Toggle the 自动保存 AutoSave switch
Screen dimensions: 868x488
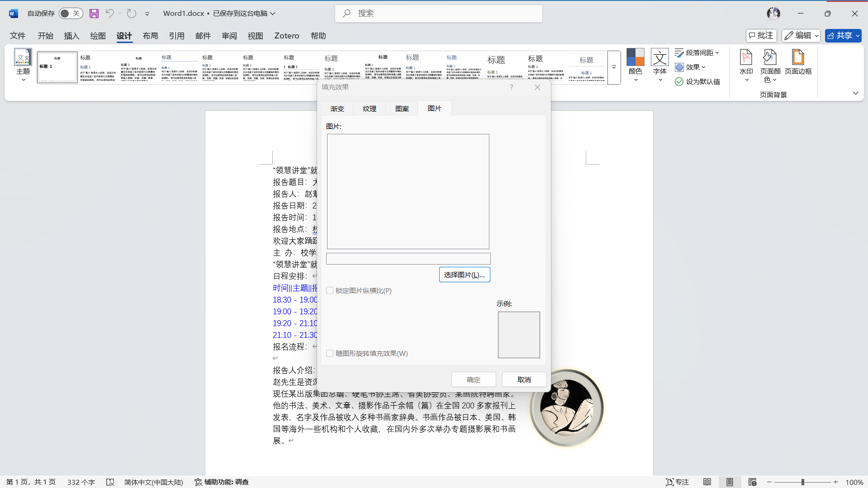[71, 14]
